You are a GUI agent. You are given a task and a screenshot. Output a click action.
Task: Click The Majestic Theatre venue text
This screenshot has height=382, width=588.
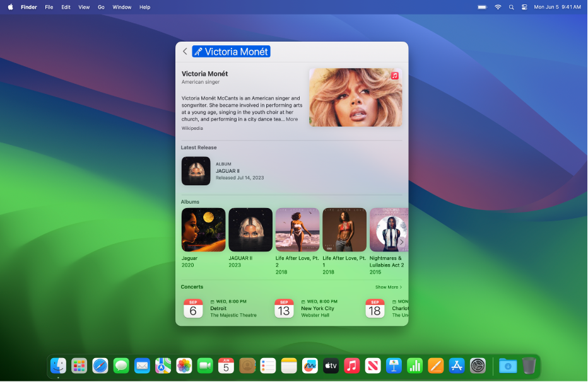(x=233, y=315)
